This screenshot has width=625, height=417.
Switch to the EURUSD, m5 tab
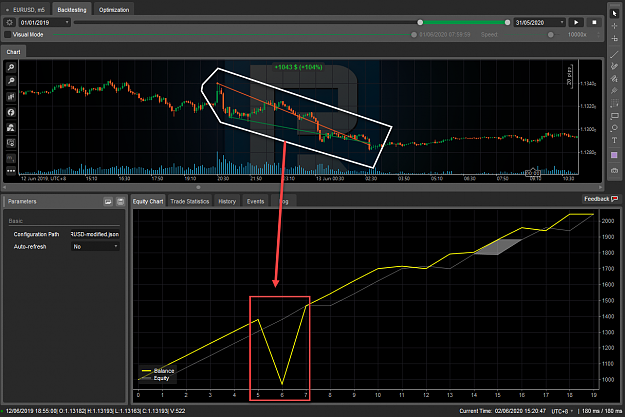click(26, 10)
